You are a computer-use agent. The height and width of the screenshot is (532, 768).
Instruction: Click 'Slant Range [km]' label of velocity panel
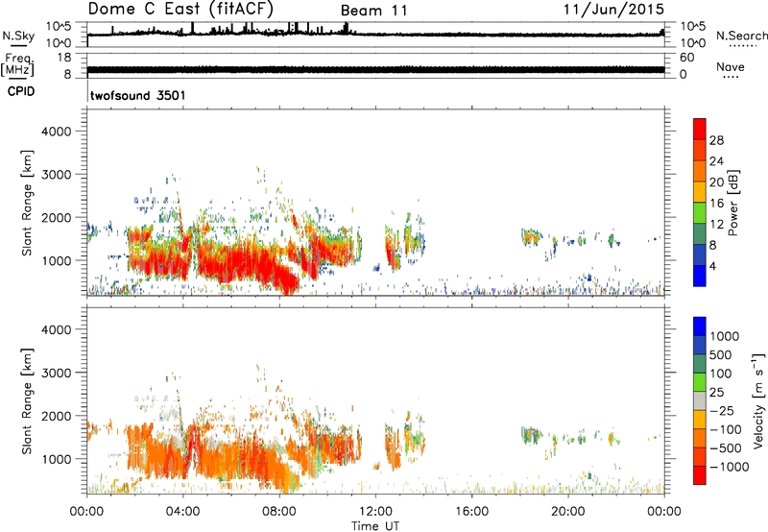pyautogui.click(x=27, y=401)
